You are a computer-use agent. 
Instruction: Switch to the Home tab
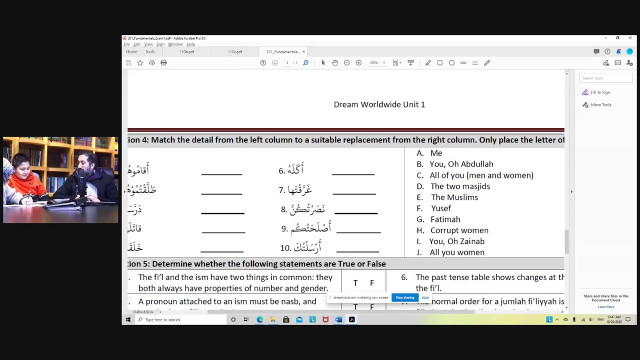click(x=131, y=52)
